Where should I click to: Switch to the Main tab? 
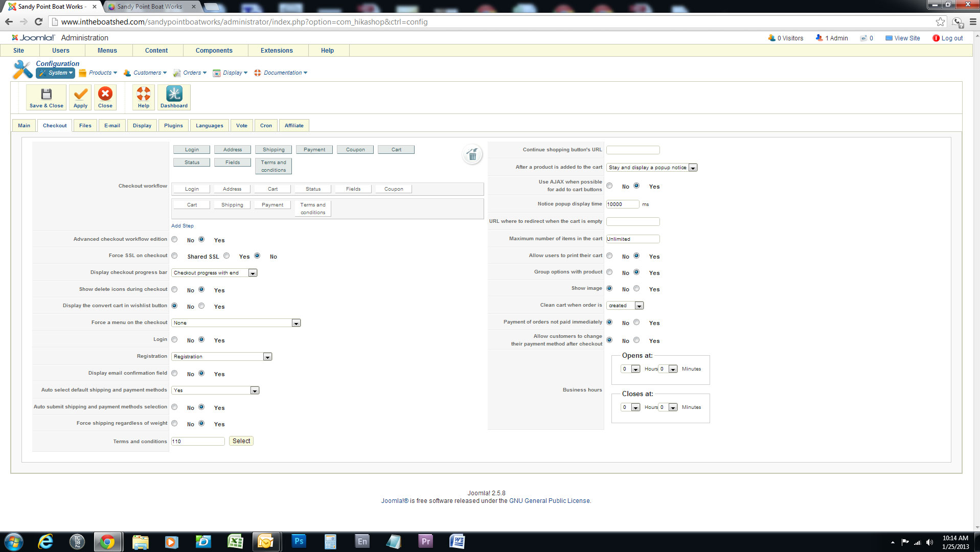coord(24,126)
